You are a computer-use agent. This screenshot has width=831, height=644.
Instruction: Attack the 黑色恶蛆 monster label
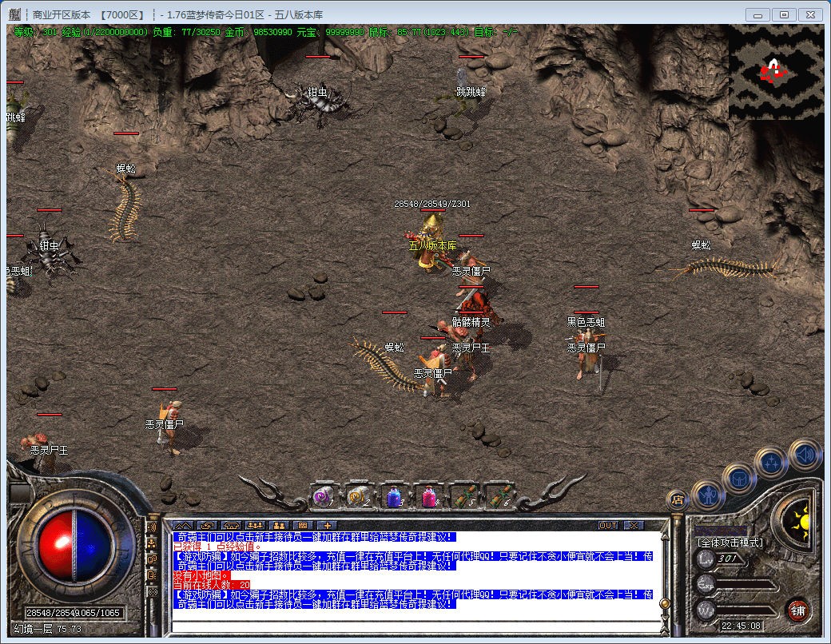pyautogui.click(x=586, y=322)
